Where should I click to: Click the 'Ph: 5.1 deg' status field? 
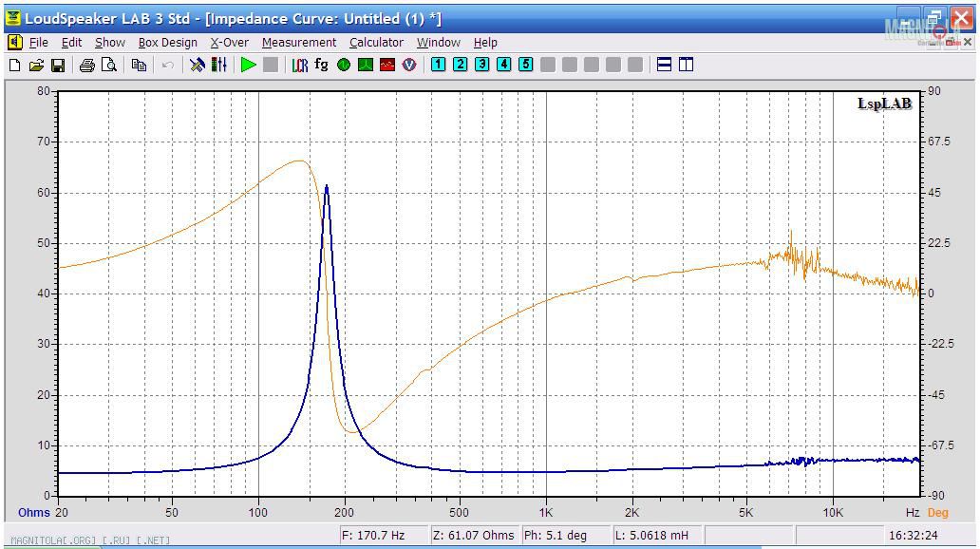click(566, 536)
